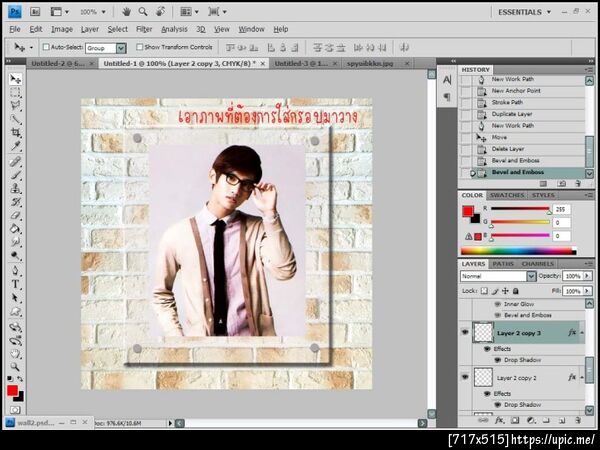Open the Layer menu
Viewport: 600px width, 450px height.
coord(90,29)
